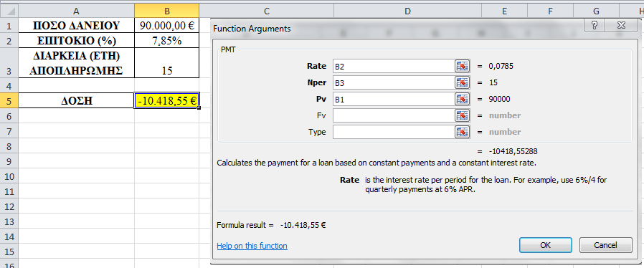
Task: Select row 12 header
Action: [9, 206]
